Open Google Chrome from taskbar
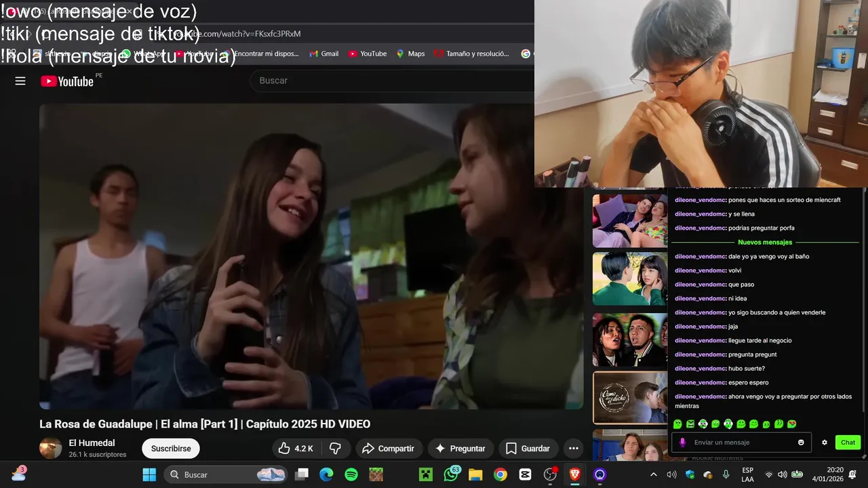Screen dimensions: 868x488 point(500,474)
